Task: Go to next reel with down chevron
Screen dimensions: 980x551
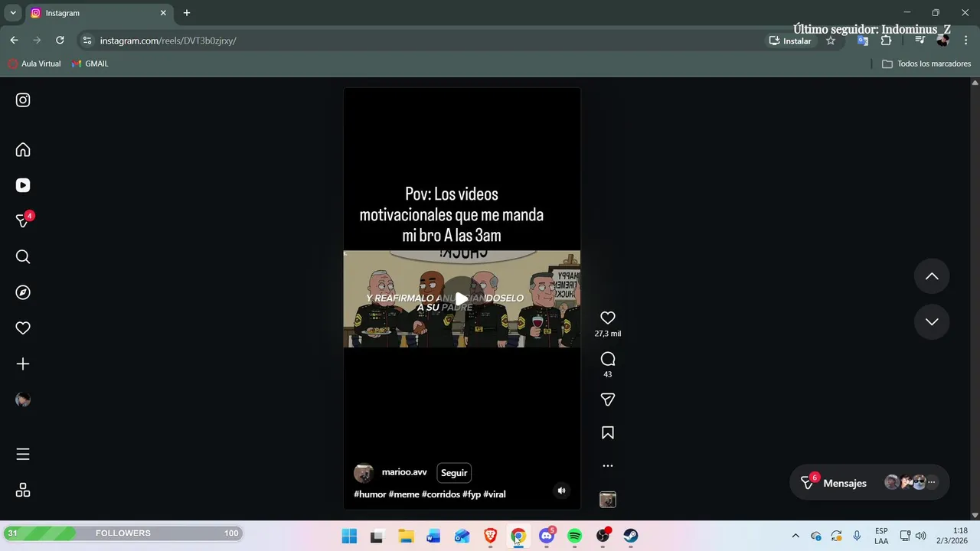Action: 932,321
